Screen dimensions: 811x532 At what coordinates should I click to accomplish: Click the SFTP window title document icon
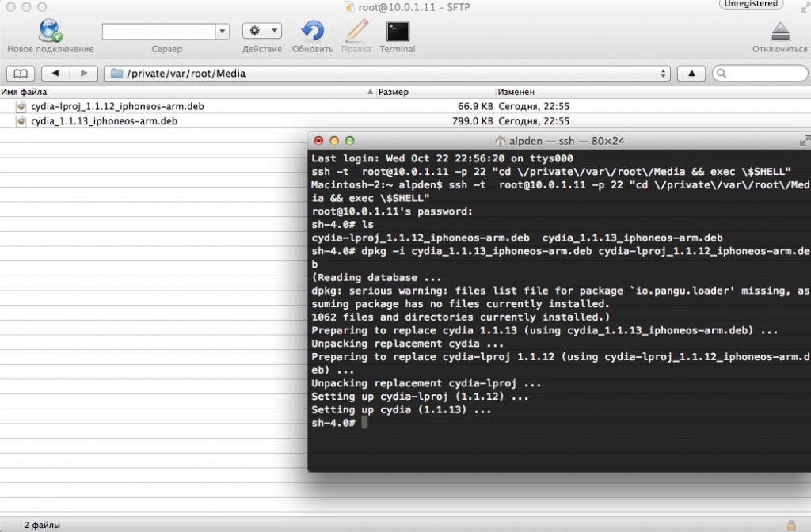349,7
